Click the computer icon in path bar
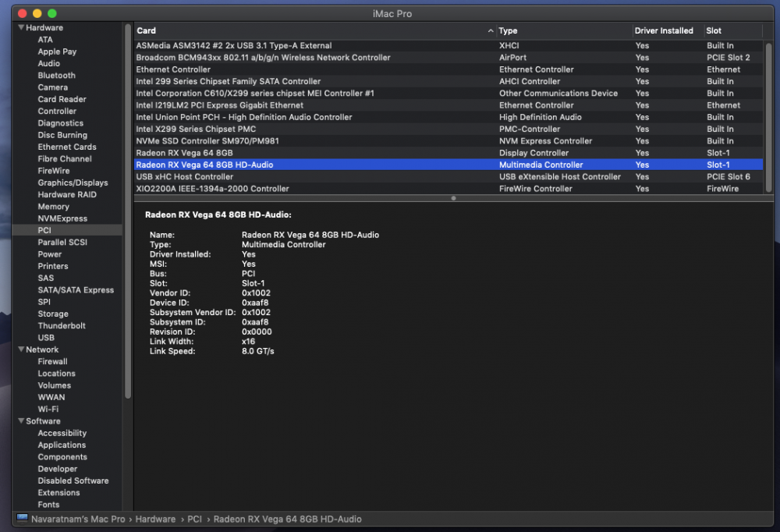 (22, 519)
